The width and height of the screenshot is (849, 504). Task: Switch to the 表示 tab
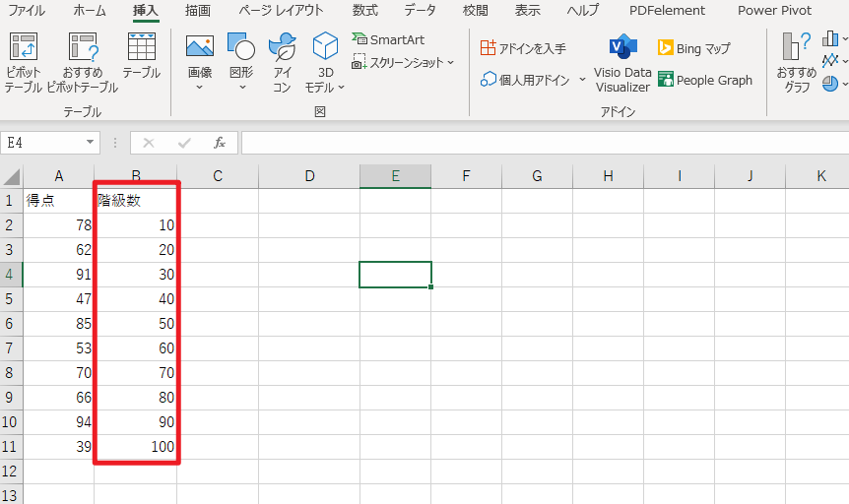(x=527, y=10)
